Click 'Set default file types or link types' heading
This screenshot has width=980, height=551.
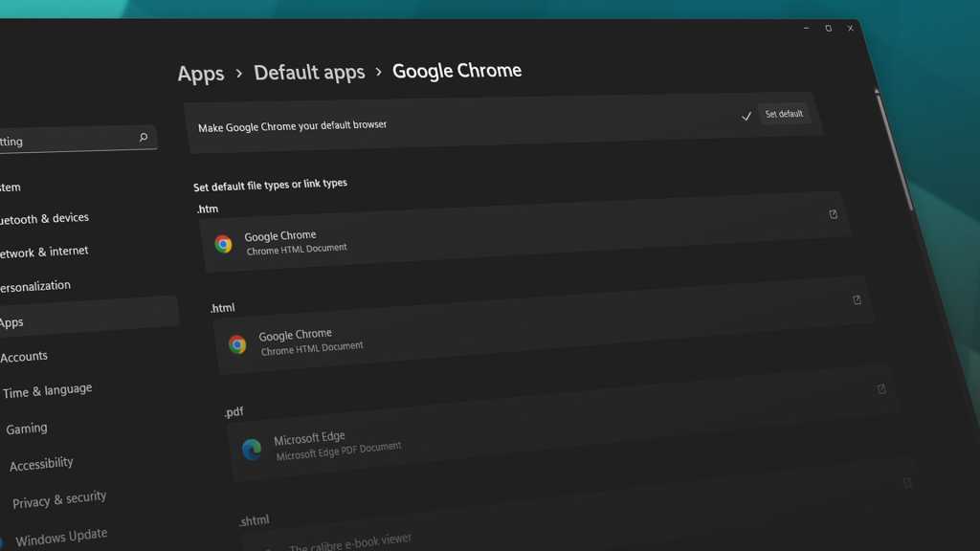point(270,185)
